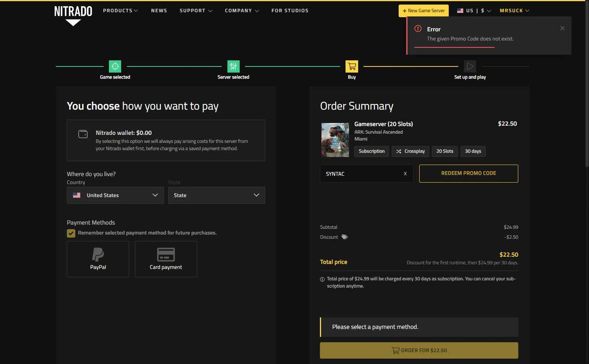589x364 pixels.
Task: Open the State dropdown
Action: [x=217, y=195]
